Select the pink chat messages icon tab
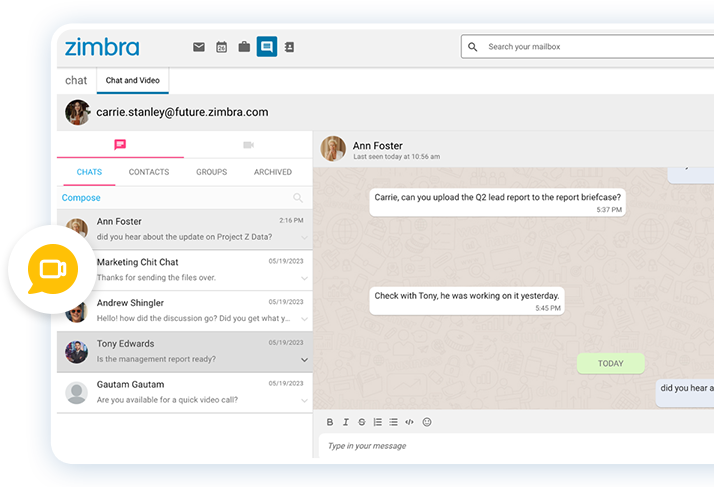This screenshot has height=487, width=714. pos(120,145)
